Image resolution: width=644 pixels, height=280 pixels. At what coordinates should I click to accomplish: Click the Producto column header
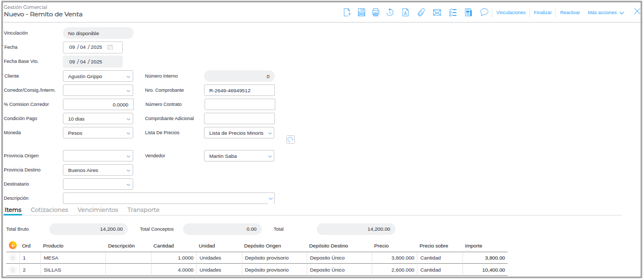53,246
